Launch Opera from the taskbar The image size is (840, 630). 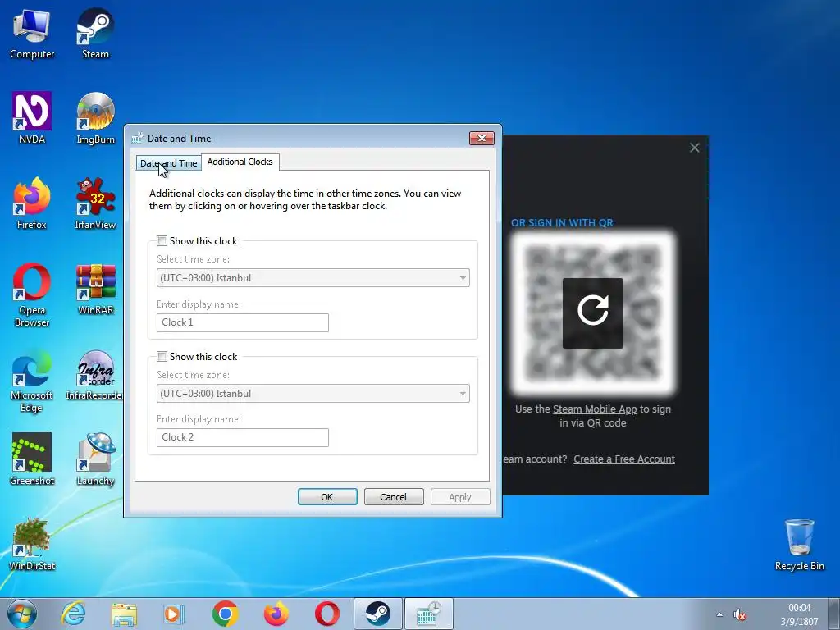(x=326, y=614)
